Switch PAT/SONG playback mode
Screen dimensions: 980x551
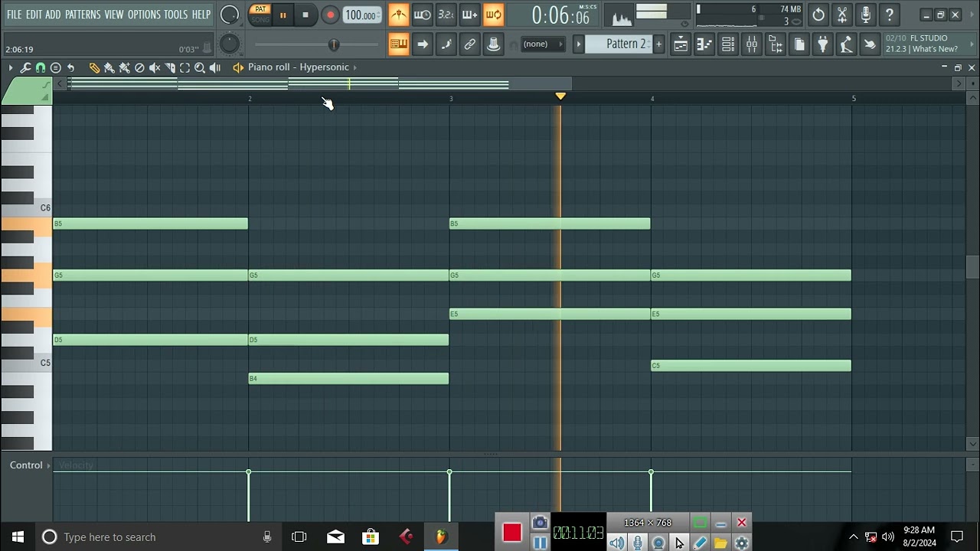pos(260,15)
